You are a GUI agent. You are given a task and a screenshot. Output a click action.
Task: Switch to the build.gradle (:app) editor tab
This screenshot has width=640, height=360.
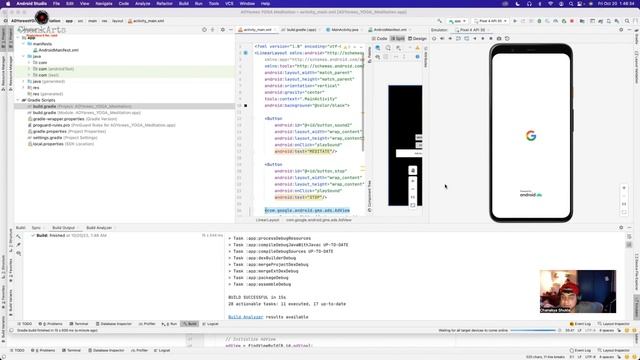click(x=298, y=30)
